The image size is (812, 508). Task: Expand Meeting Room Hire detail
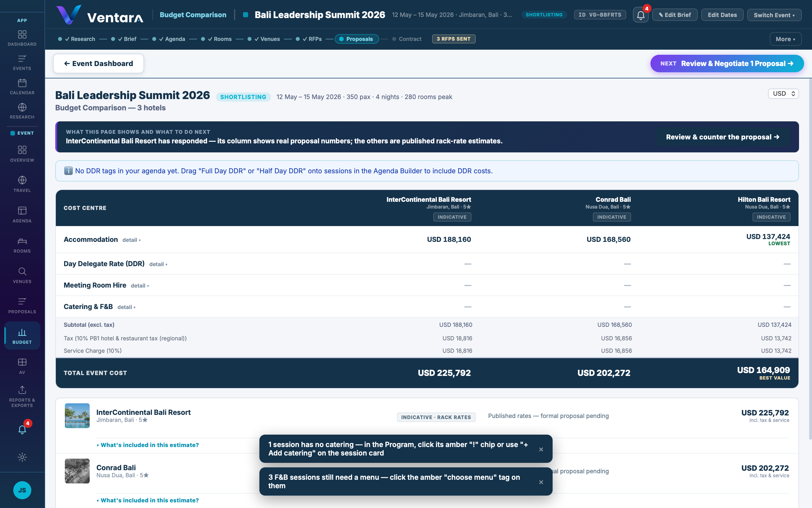tap(140, 286)
